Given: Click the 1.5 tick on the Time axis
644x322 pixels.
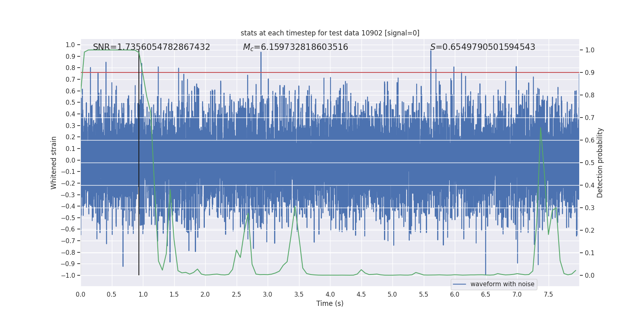Looking at the screenshot, I should click(174, 294).
